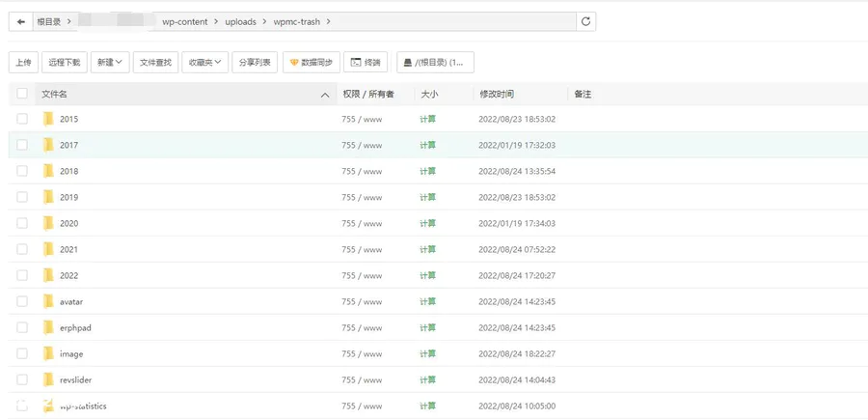Check the box for avatar folder
Screen dimensions: 868x420
pyautogui.click(x=22, y=301)
